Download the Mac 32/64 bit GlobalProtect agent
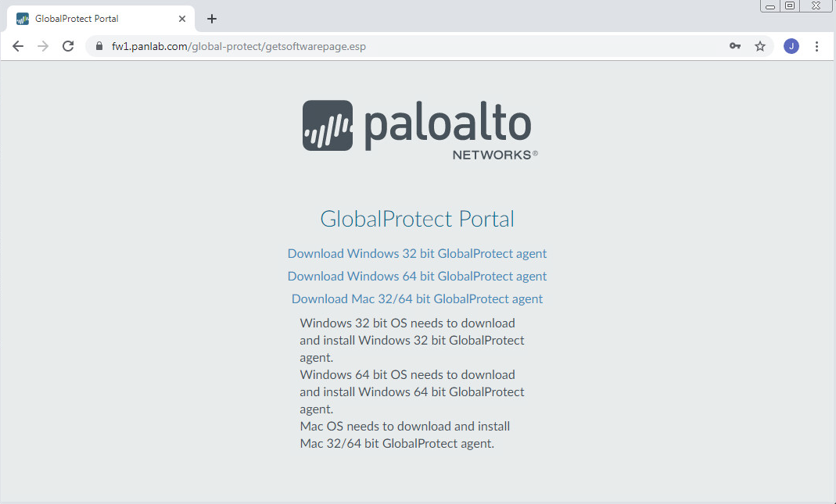The height and width of the screenshot is (504, 836). pyautogui.click(x=417, y=298)
